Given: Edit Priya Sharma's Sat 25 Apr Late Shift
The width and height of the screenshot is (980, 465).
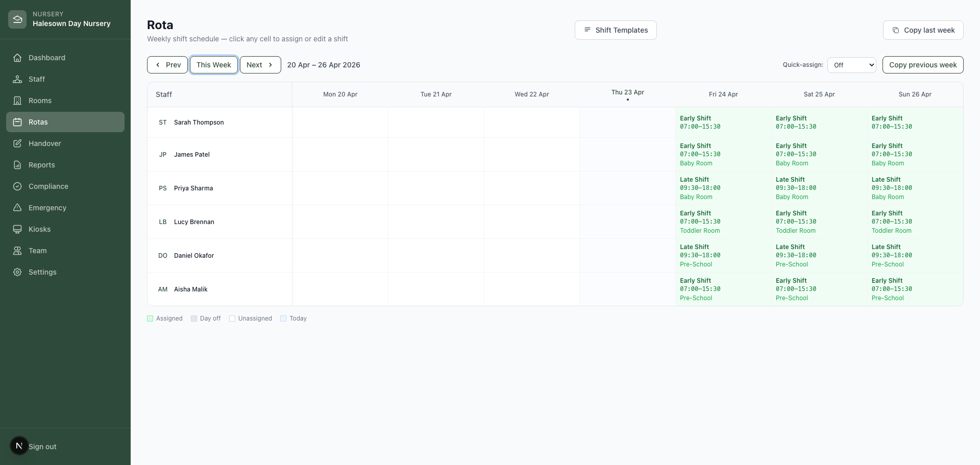Looking at the screenshot, I should point(819,188).
